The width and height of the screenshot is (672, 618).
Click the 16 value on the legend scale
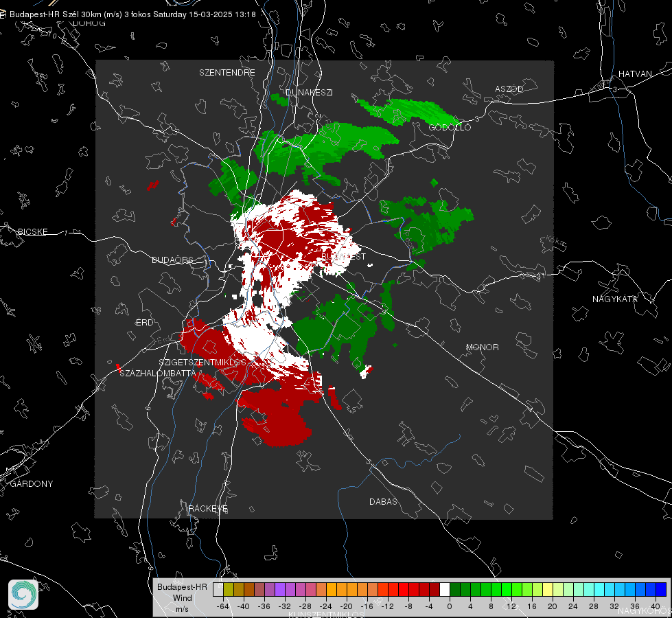click(x=532, y=606)
